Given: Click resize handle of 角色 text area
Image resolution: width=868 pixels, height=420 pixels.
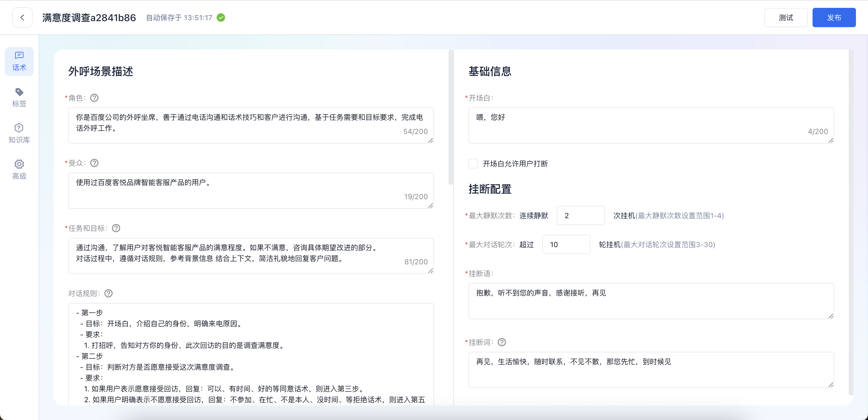Looking at the screenshot, I should coord(430,140).
